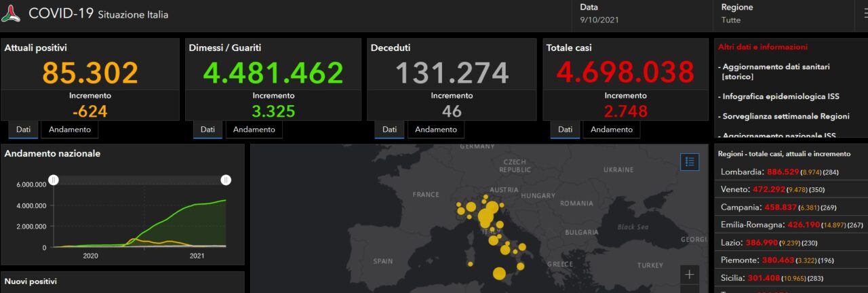Image resolution: width=868 pixels, height=293 pixels.
Task: Select Dati tab under Attuali positivi
Action: [23, 130]
